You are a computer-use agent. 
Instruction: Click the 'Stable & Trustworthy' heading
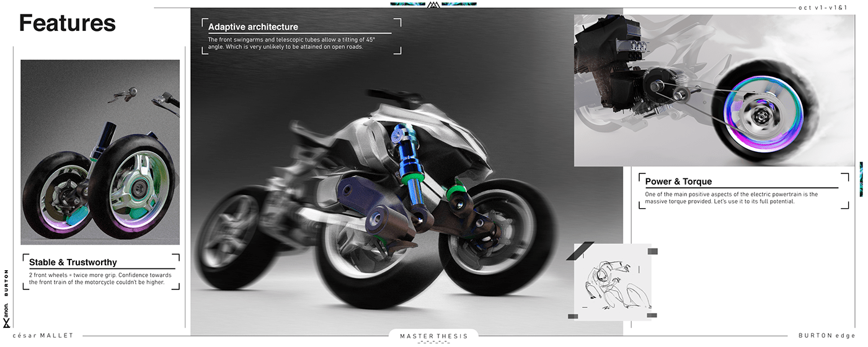click(73, 262)
